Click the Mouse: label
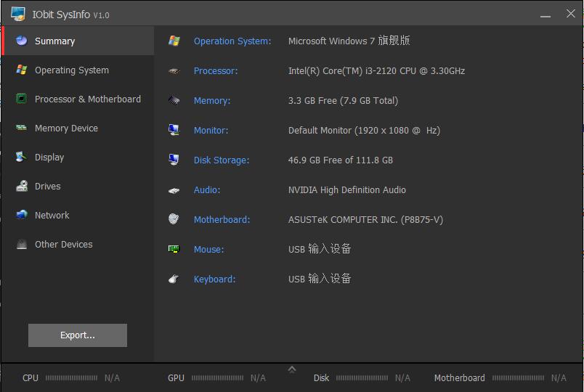Screen dimensions: 584x392 [209, 250]
